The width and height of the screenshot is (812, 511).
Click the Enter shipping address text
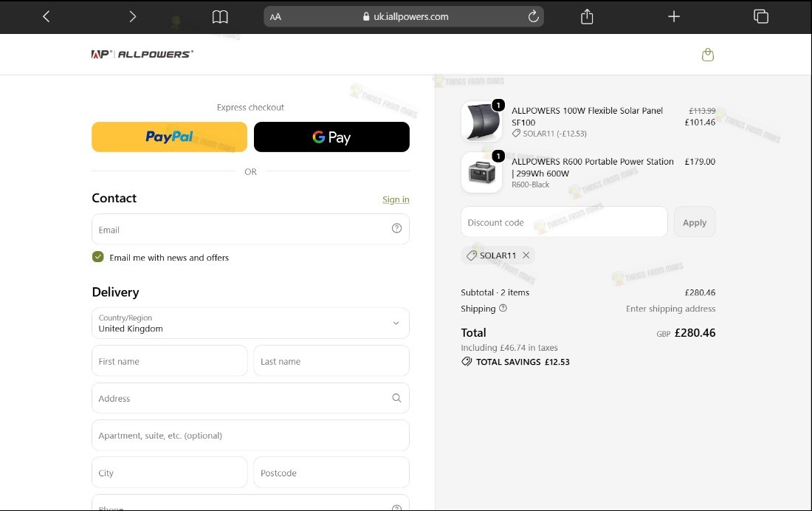(670, 309)
